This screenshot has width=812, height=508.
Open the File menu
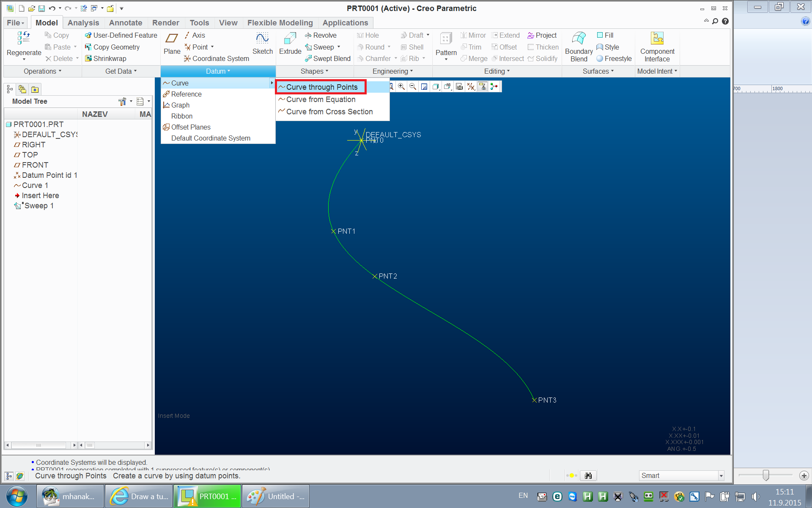tap(16, 23)
